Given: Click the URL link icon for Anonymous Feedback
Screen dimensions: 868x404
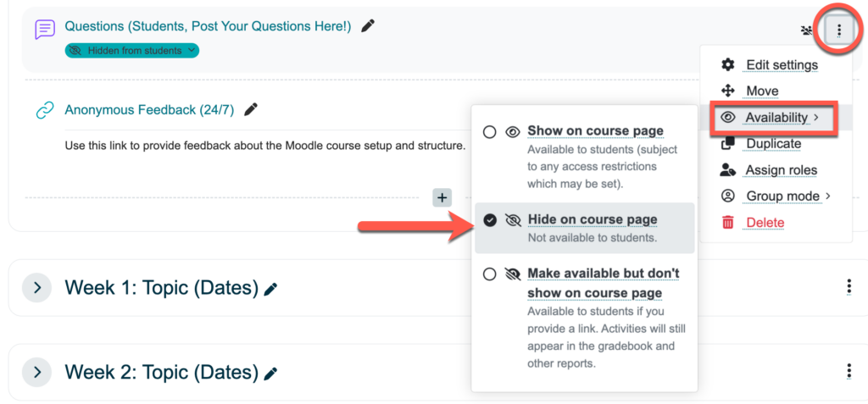Looking at the screenshot, I should click(45, 110).
